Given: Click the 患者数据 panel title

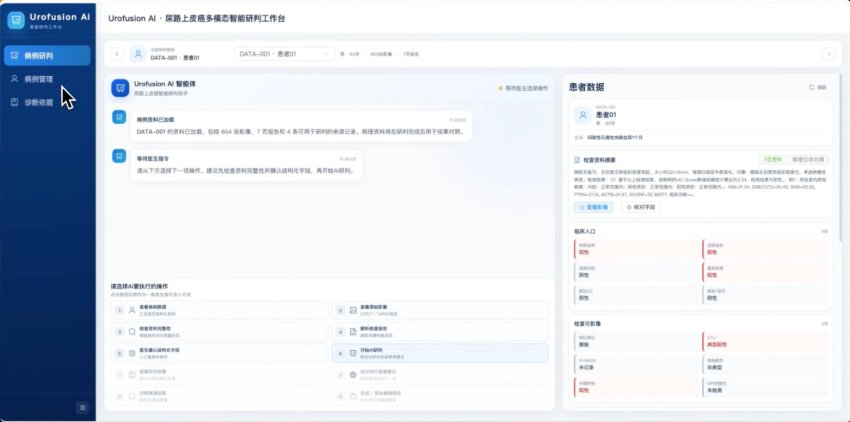Looking at the screenshot, I should click(587, 87).
